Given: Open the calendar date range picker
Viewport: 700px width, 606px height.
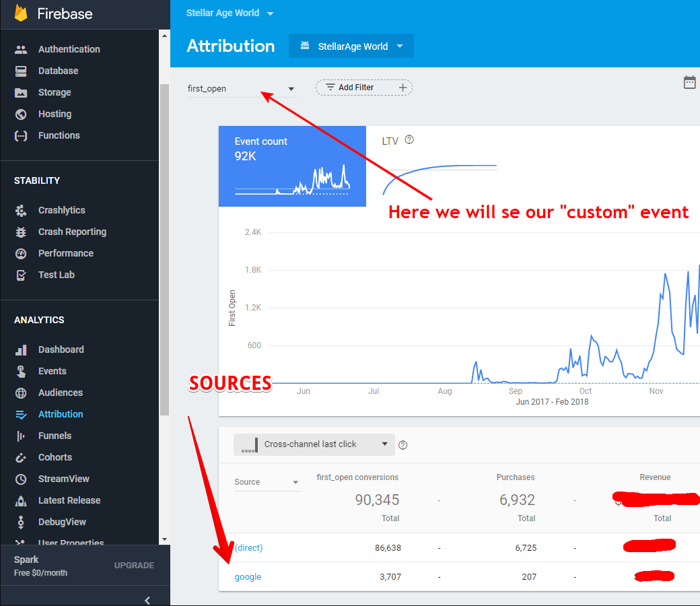Looking at the screenshot, I should click(690, 82).
